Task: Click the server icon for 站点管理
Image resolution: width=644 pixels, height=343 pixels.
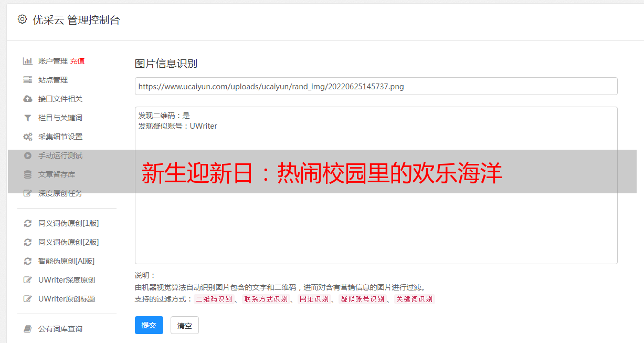Action: pyautogui.click(x=28, y=80)
